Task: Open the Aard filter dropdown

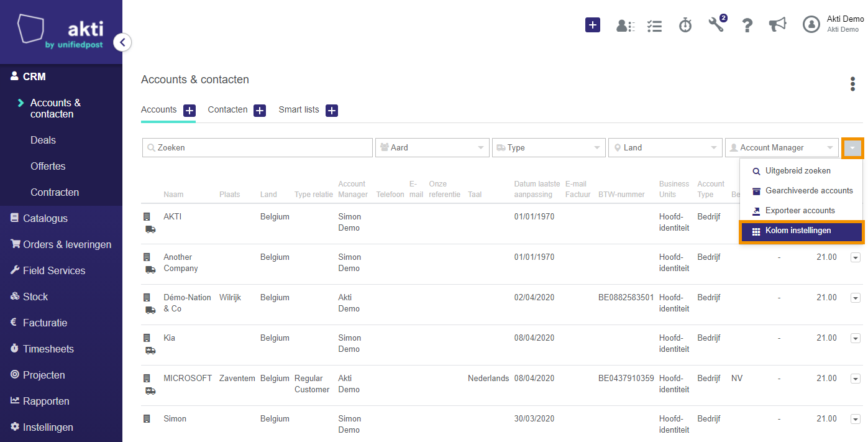Action: point(432,147)
